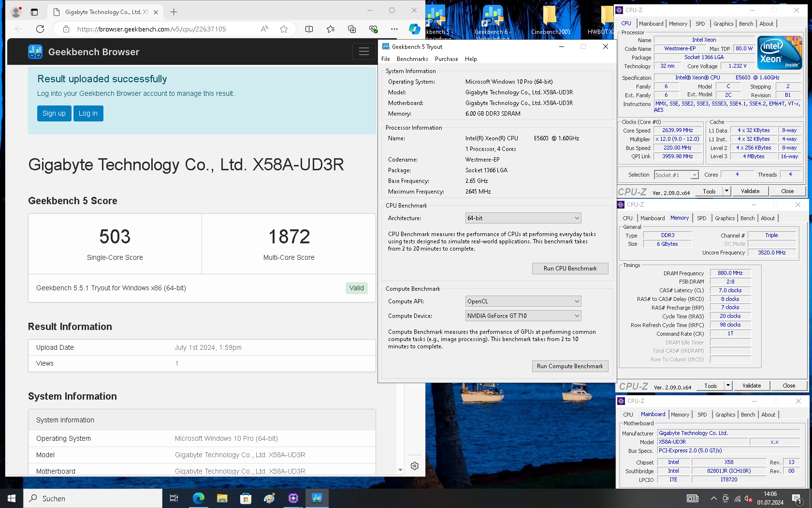
Task: Click the Single-Core Score value 503
Action: [115, 237]
